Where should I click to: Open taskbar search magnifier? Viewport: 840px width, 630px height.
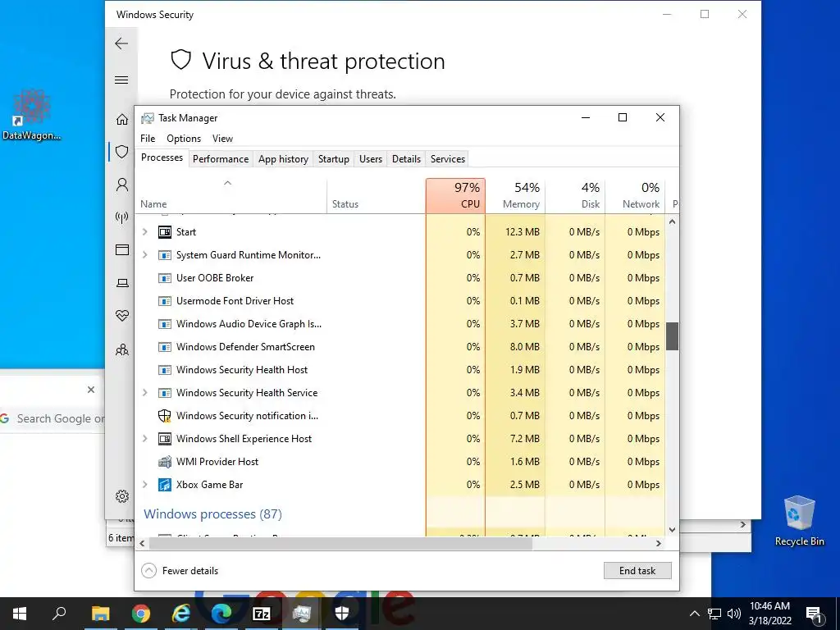pos(59,614)
